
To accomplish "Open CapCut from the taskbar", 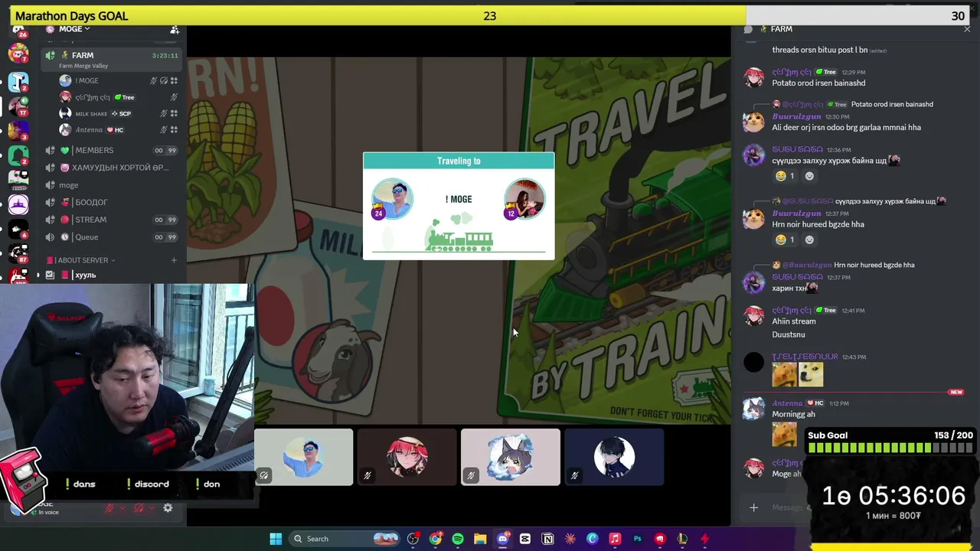I will (x=525, y=539).
